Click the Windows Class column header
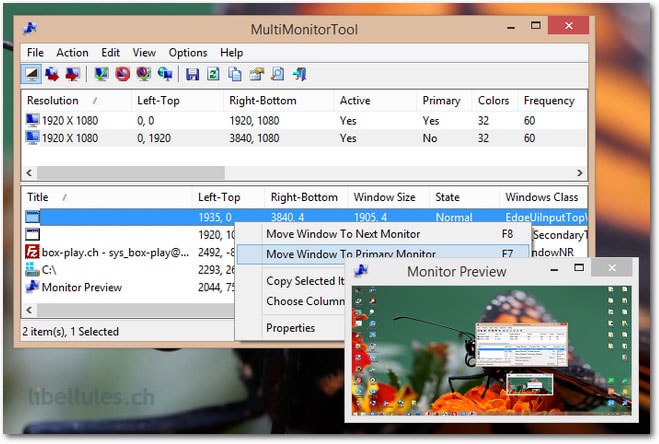The image size is (659, 444). click(543, 197)
